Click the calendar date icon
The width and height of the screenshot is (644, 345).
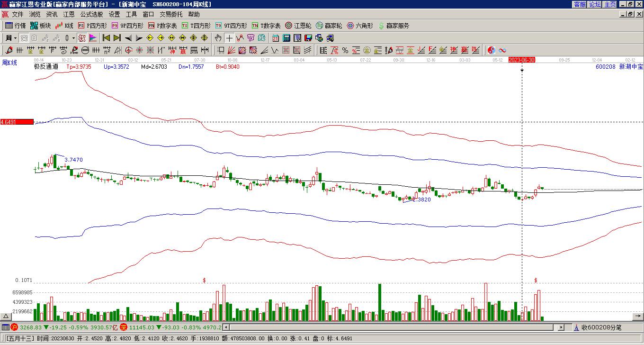coord(276,38)
